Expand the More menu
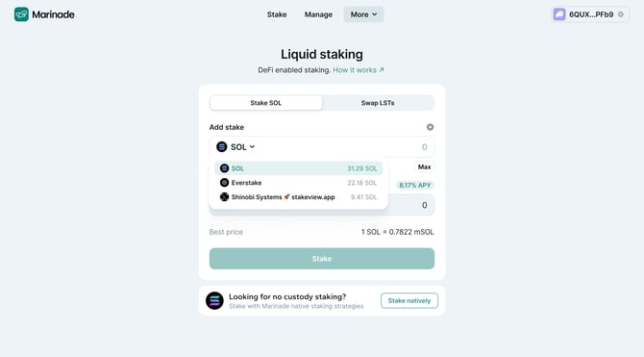 pyautogui.click(x=363, y=14)
